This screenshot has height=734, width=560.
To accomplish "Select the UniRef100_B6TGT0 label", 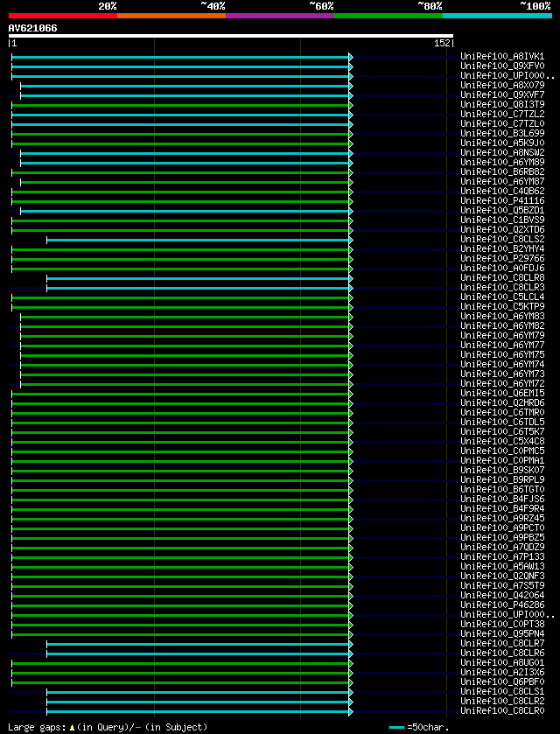I will point(503,490).
